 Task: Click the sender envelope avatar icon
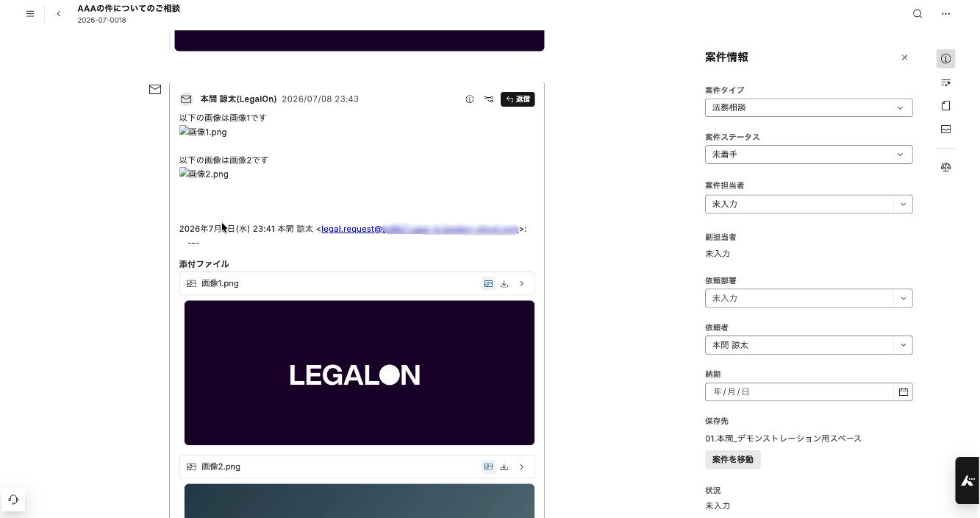pyautogui.click(x=186, y=99)
